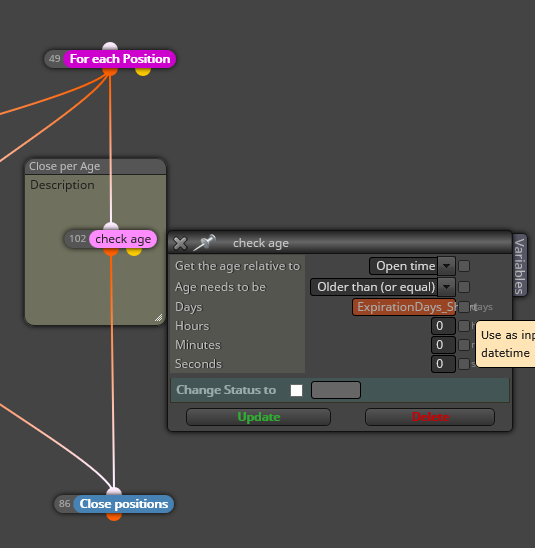Select the 'check age' node
The image size is (535, 548).
(x=123, y=239)
